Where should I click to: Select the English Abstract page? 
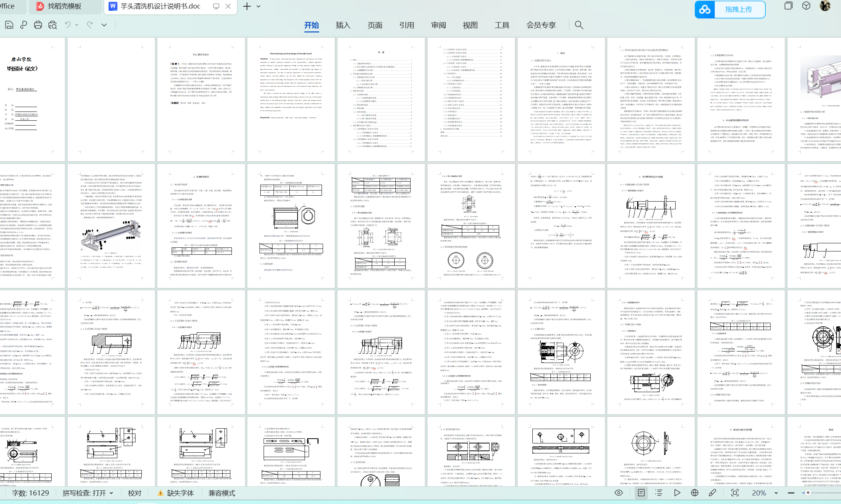coord(291,99)
